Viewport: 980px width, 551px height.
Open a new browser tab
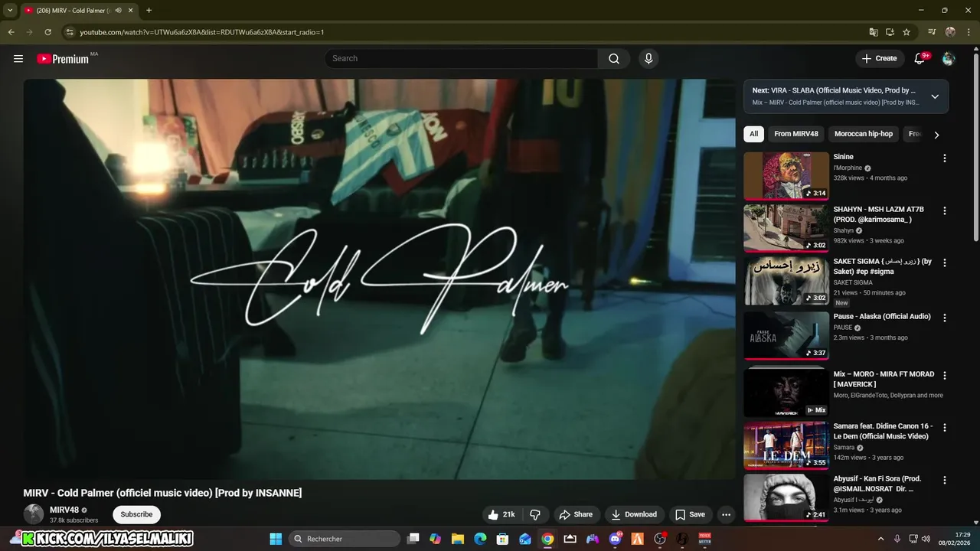(x=149, y=11)
